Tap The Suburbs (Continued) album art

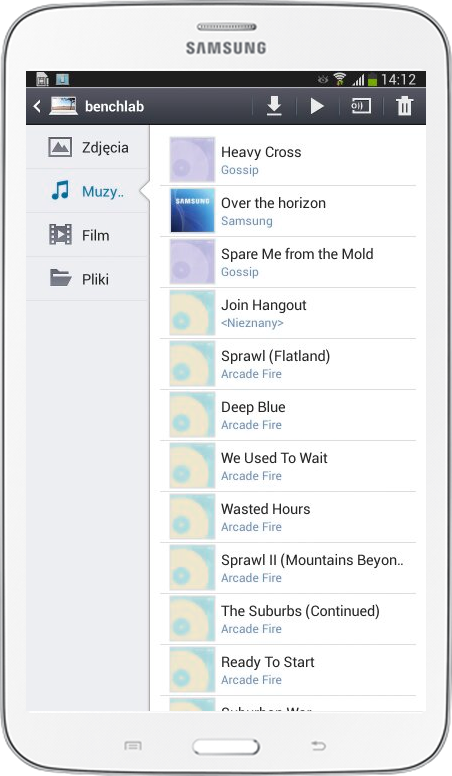192,619
